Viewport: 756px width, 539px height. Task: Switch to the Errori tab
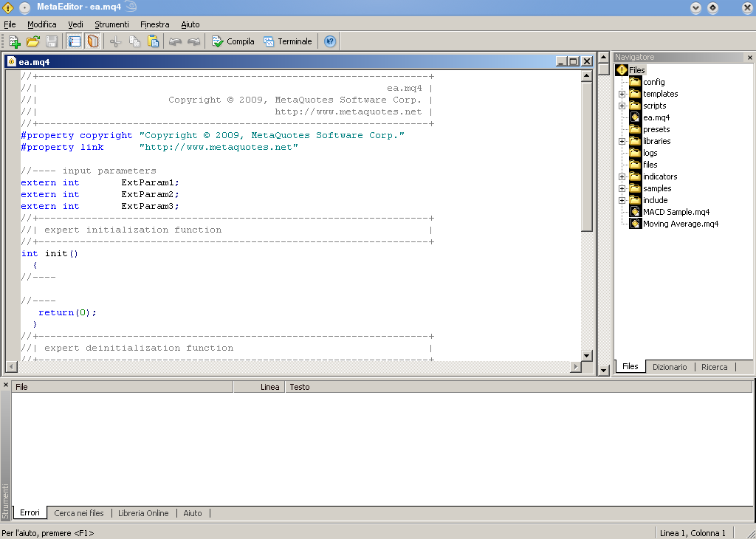click(x=30, y=512)
